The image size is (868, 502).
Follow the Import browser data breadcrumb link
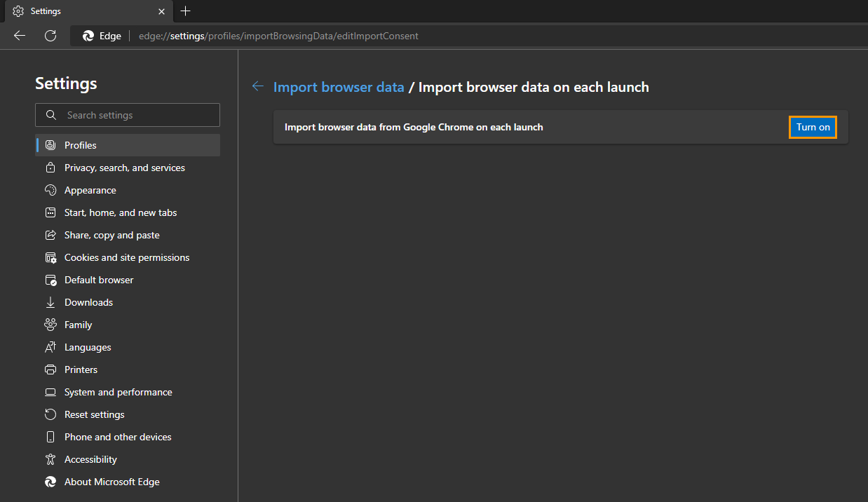click(x=339, y=87)
